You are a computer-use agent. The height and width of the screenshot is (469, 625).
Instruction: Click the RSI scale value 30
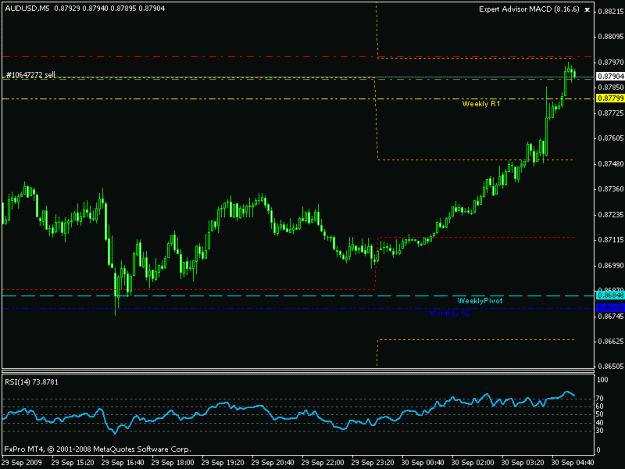coord(600,431)
